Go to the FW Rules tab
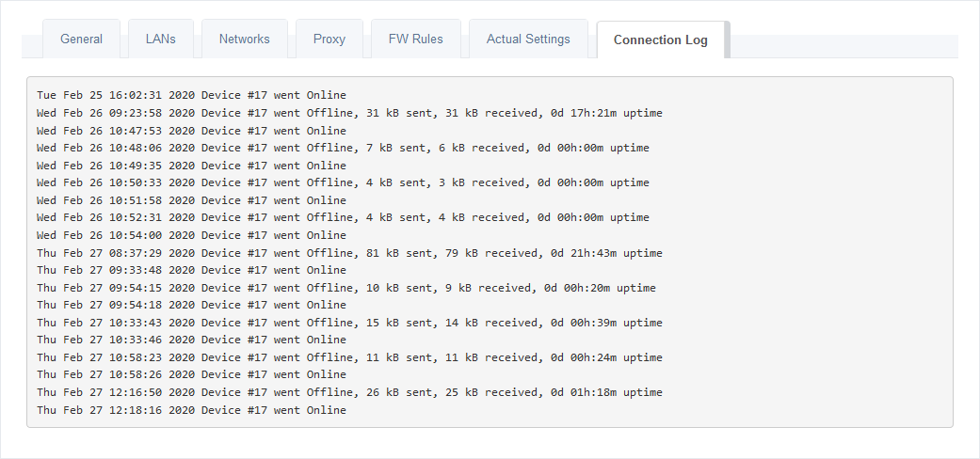The height and width of the screenshot is (459, 980). 415,40
